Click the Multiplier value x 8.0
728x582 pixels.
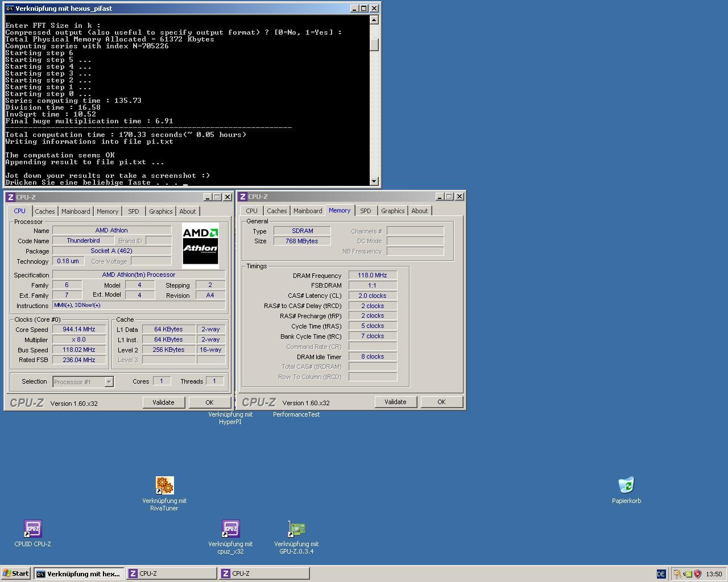pos(79,340)
